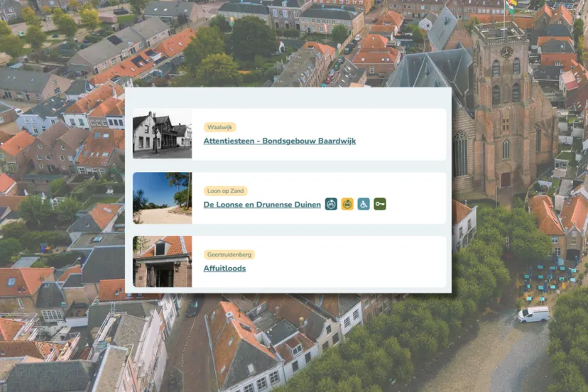Click the yellow car parking icon
This screenshot has width=588, height=392.
click(347, 204)
